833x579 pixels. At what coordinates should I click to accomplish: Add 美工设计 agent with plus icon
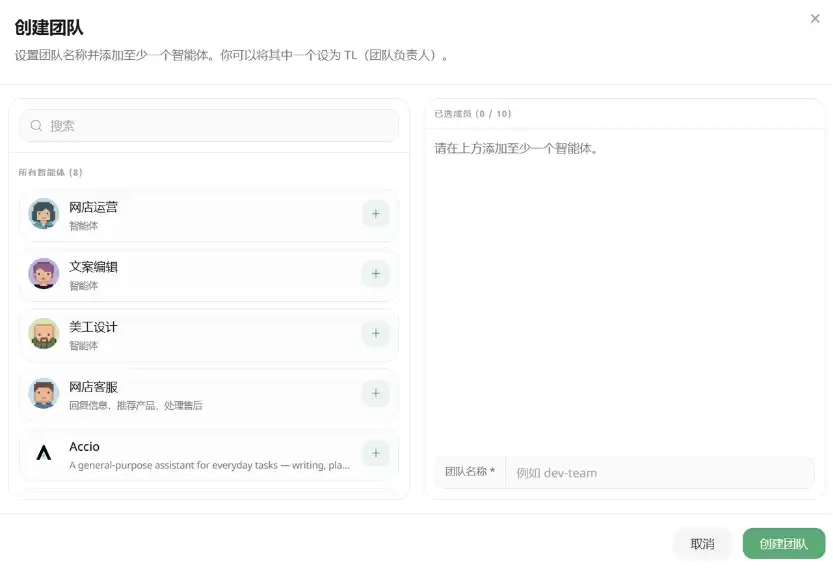pos(376,333)
